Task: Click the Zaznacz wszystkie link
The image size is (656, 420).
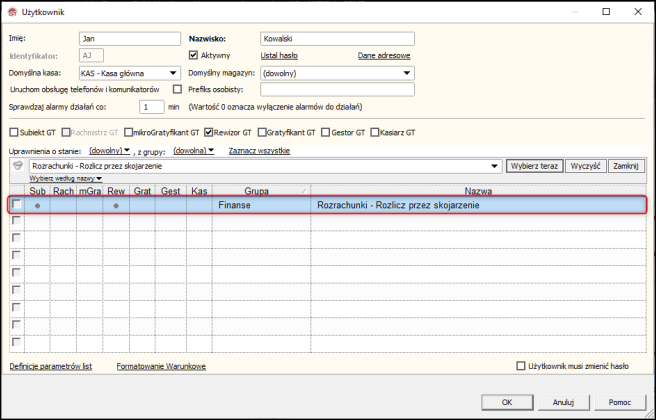Action: click(x=259, y=151)
